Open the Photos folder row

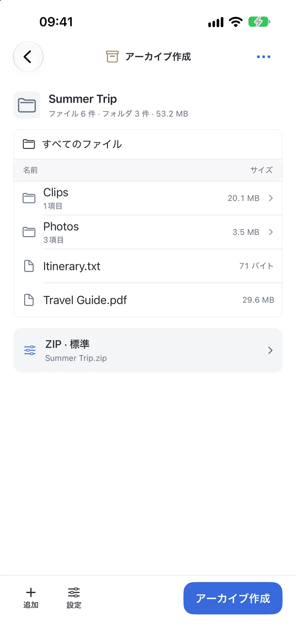coord(148,232)
